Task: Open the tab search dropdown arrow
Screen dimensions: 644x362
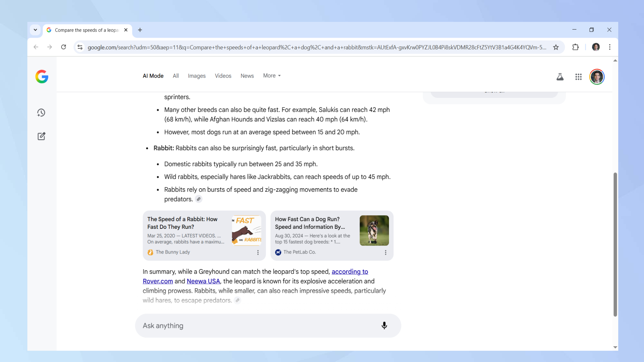Action: tap(35, 30)
